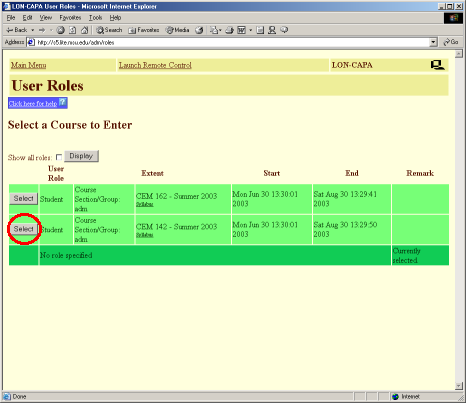Open the Tools menu
Viewport: 466px width, 403px height.
tap(96, 18)
